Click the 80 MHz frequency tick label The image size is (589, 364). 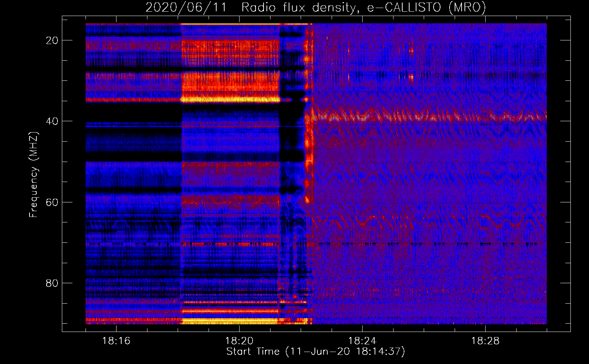(x=52, y=283)
